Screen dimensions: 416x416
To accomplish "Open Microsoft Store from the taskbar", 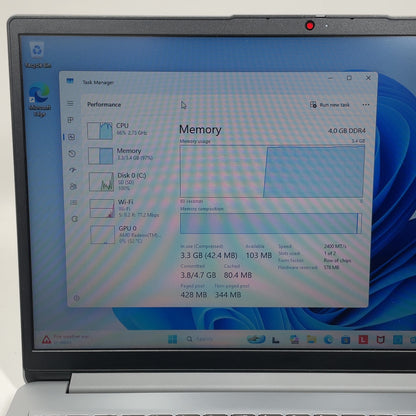I will pyautogui.click(x=345, y=340).
